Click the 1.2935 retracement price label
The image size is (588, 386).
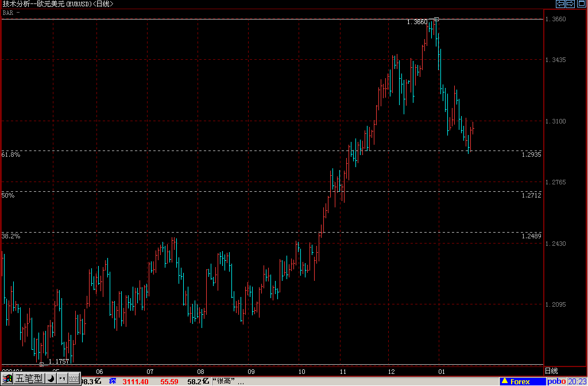click(x=531, y=155)
